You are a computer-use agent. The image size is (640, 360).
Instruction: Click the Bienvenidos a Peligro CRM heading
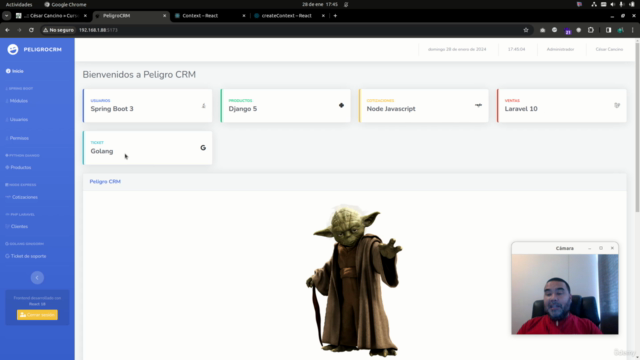pyautogui.click(x=139, y=75)
